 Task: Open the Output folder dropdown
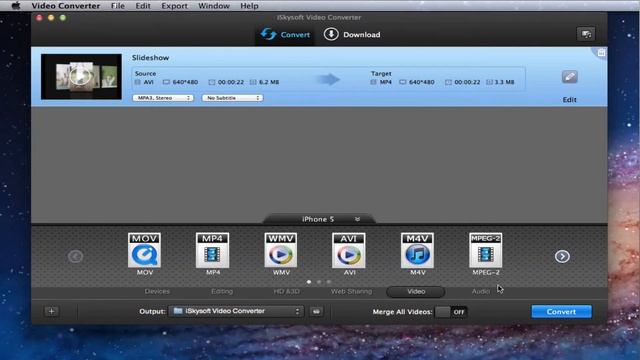[236, 311]
